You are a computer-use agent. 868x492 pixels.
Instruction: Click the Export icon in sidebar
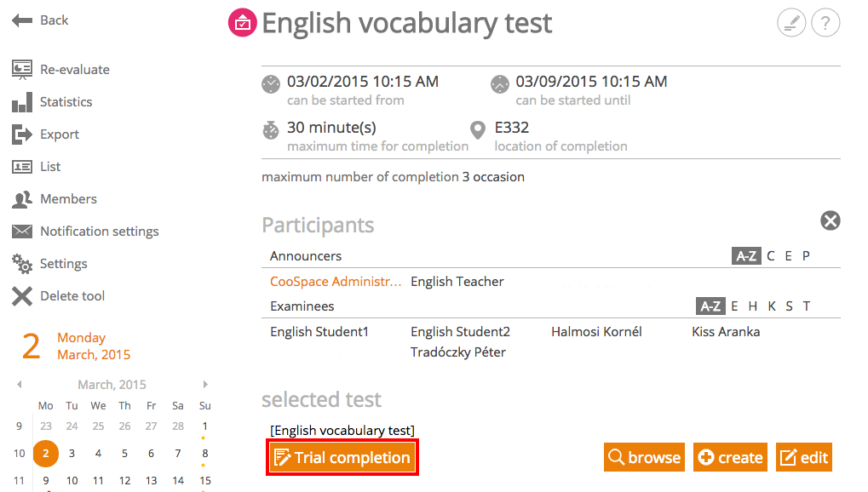(22, 134)
